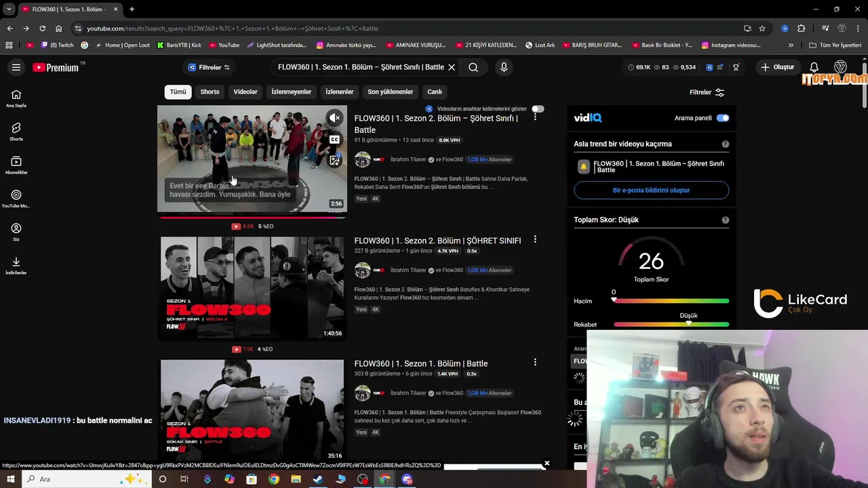
Task: Open Abonelikler in the sidebar
Action: click(16, 165)
